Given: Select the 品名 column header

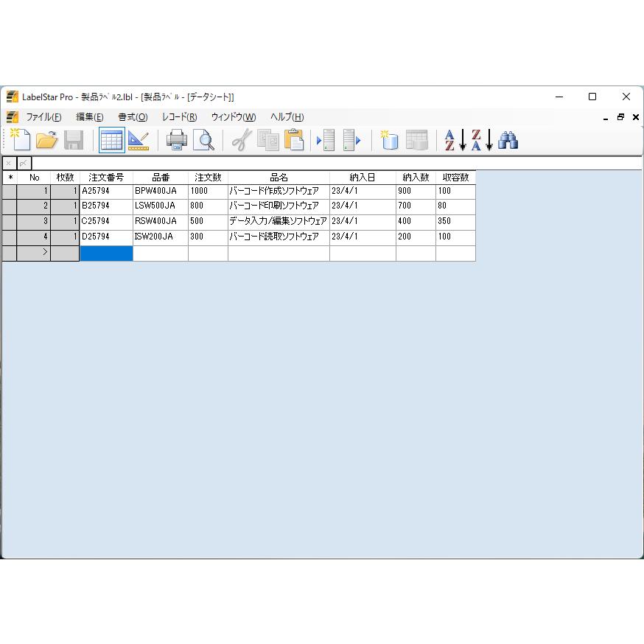Looking at the screenshot, I should click(279, 177).
